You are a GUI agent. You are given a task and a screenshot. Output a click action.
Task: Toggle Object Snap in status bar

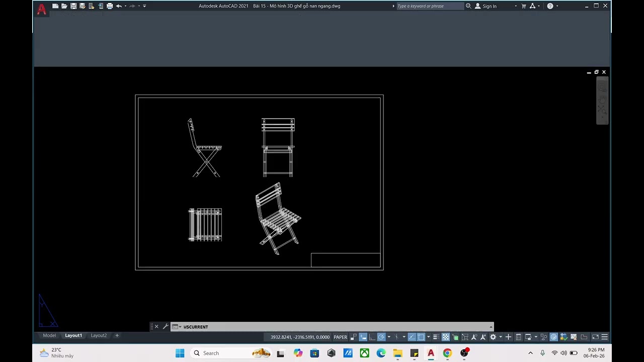(x=421, y=337)
